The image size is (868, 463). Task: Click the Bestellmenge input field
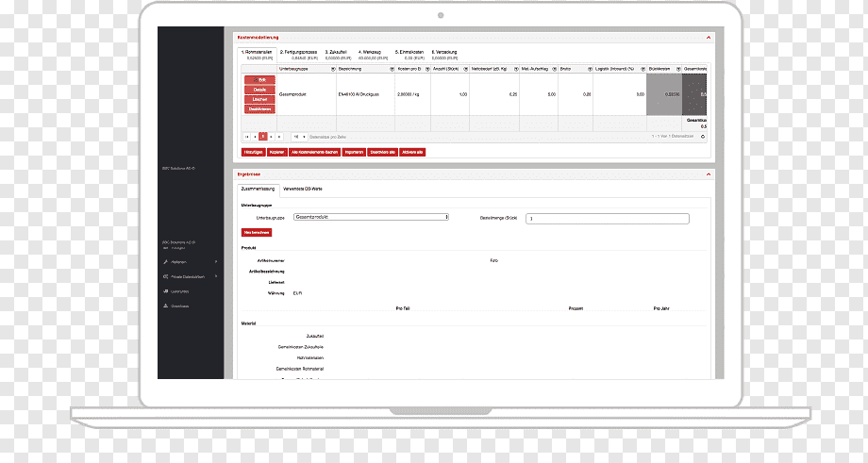(608, 219)
